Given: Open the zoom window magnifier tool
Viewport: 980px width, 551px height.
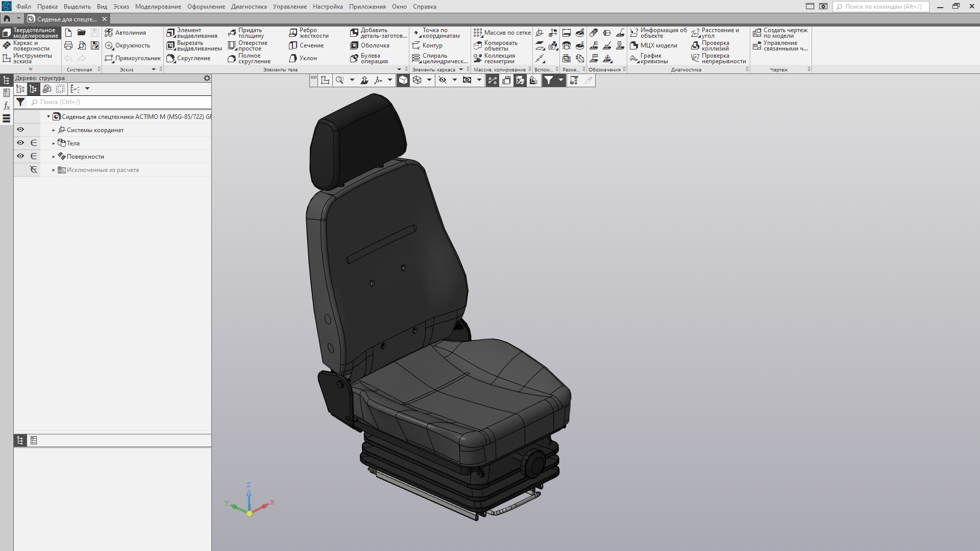Looking at the screenshot, I should coord(339,80).
